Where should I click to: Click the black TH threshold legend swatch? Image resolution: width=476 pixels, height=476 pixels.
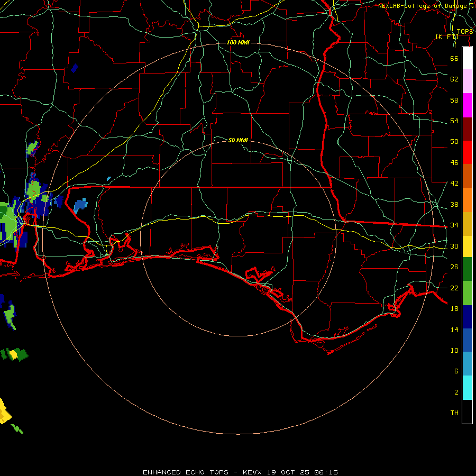click(467, 411)
